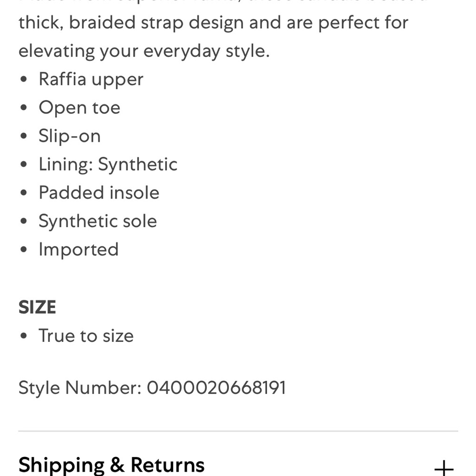Screen dimensions: 476x476
Task: Select the "Padded insole" bullet text
Action: pos(99,193)
